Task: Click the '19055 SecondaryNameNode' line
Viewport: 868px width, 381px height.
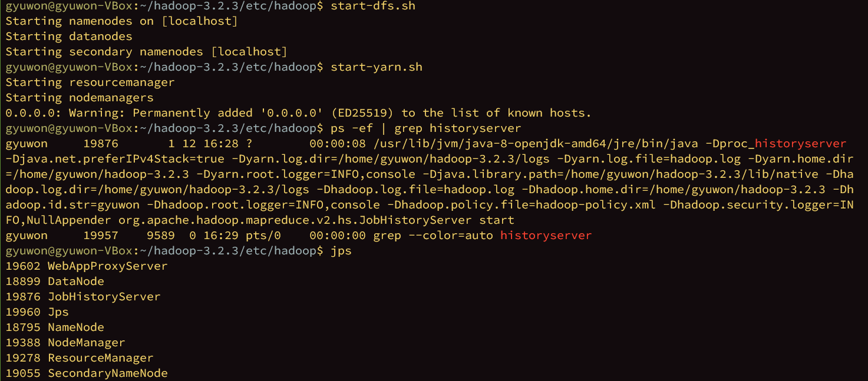Action: [x=87, y=373]
